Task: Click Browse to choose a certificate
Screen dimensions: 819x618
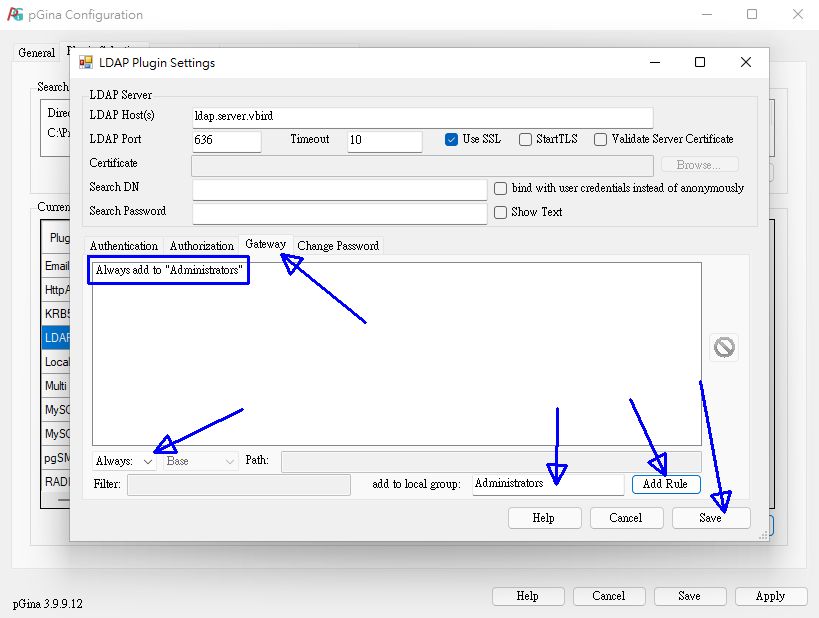Action: point(699,164)
